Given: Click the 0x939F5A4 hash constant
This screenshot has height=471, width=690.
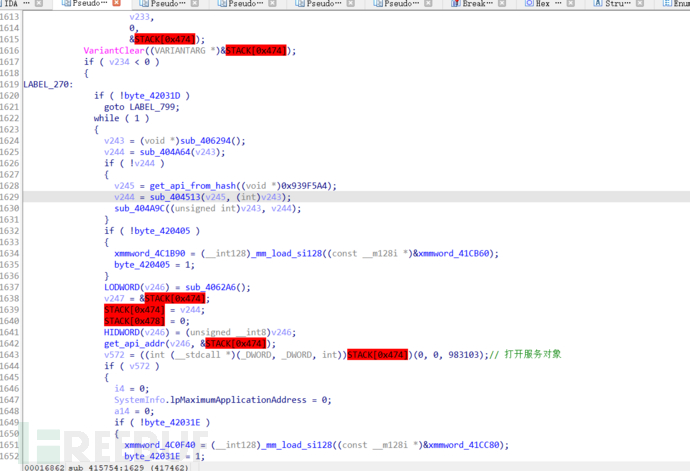Looking at the screenshot, I should pos(304,186).
